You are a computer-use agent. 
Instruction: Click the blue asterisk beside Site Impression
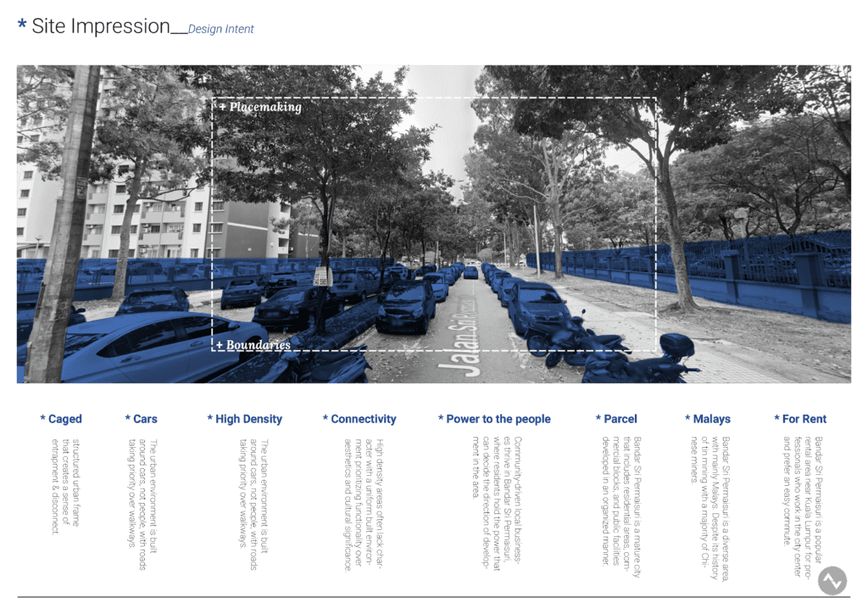pos(21,25)
